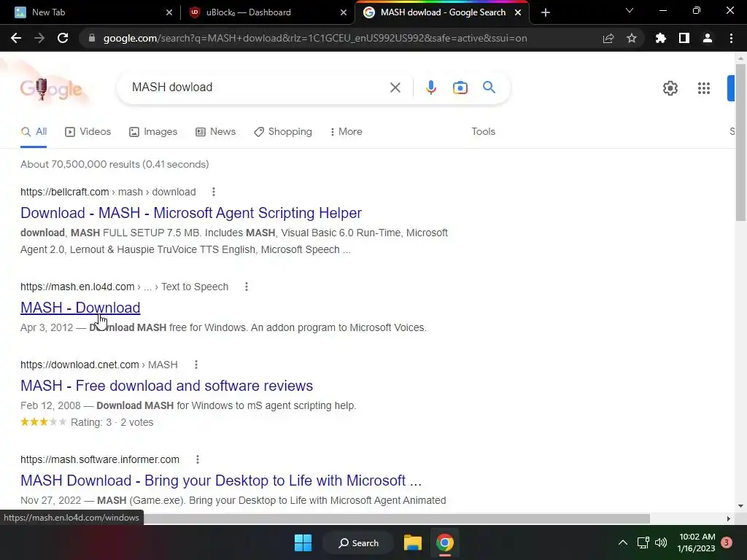The image size is (747, 560).
Task: Click the scroll right arrow
Action: click(x=728, y=518)
